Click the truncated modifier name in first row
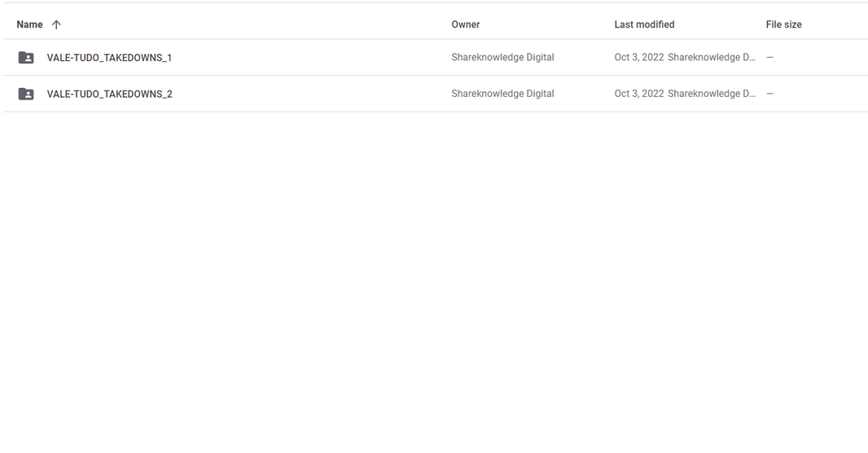The image size is (868, 453). click(712, 57)
